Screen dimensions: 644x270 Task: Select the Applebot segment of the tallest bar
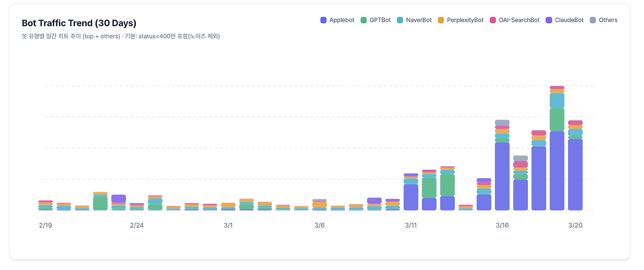pyautogui.click(x=557, y=170)
